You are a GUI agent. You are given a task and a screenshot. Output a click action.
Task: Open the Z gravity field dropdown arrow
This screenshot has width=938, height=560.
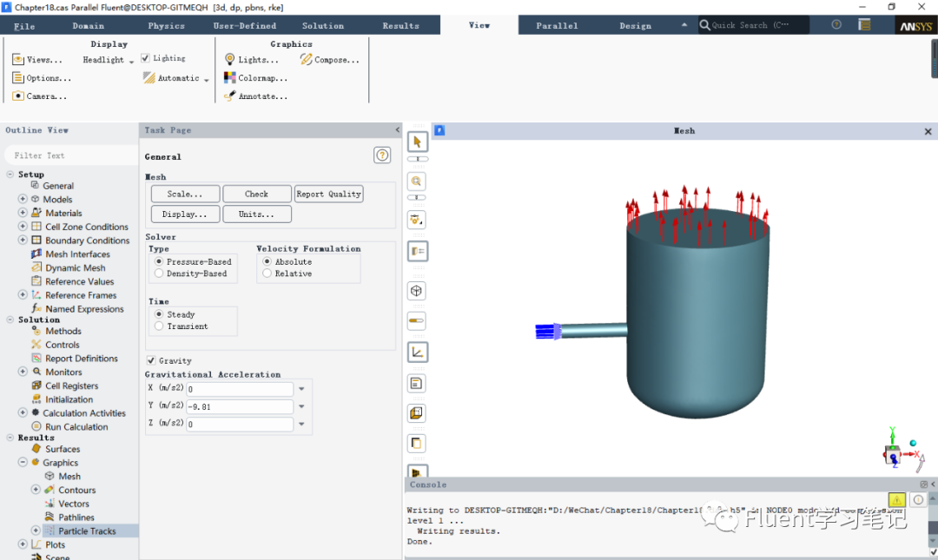[x=301, y=424]
